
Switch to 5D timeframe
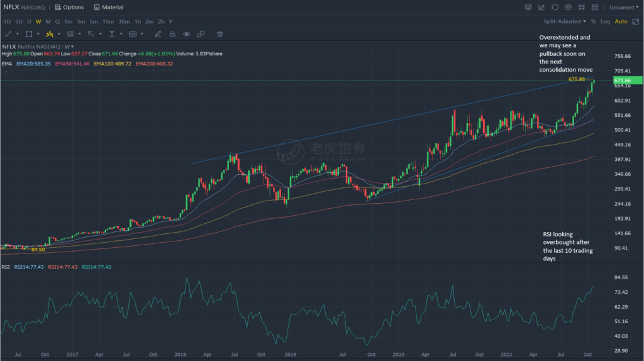19,22
